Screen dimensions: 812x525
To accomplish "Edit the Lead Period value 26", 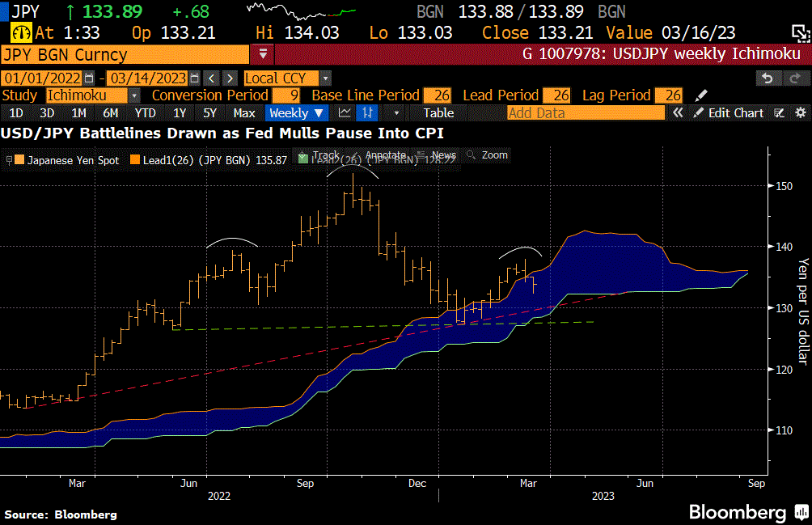I will [x=556, y=95].
